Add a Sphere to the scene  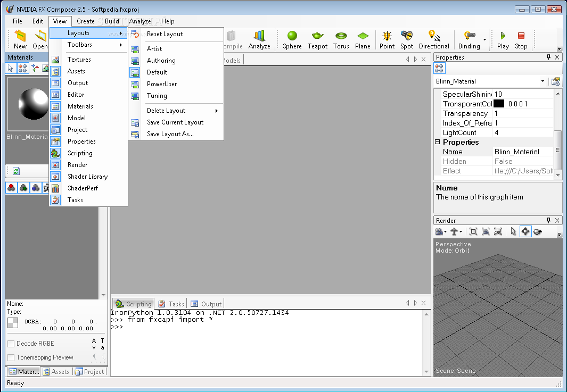point(292,40)
